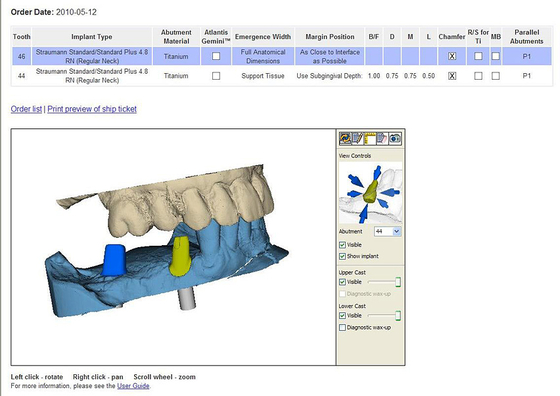This screenshot has height=396, width=560.
Task: Open the Order list link
Action: coord(26,109)
